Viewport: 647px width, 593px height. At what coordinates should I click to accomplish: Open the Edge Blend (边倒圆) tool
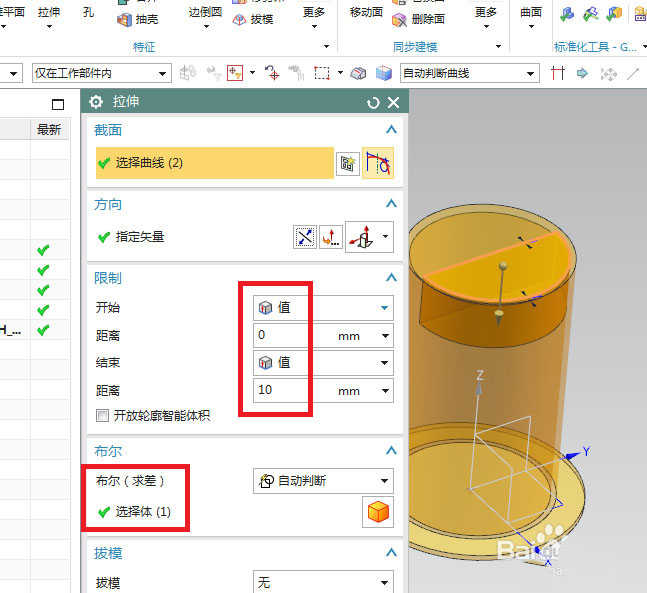[x=205, y=17]
